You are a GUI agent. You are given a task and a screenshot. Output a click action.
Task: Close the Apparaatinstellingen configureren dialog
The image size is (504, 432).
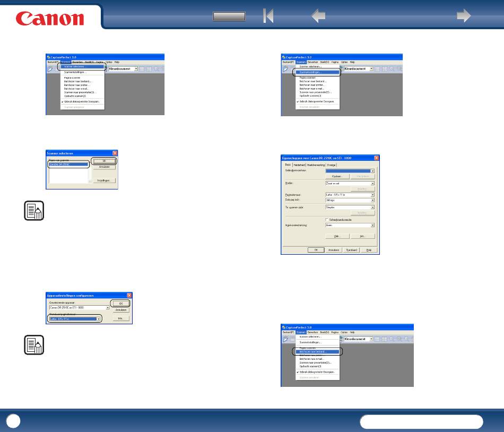(x=129, y=296)
